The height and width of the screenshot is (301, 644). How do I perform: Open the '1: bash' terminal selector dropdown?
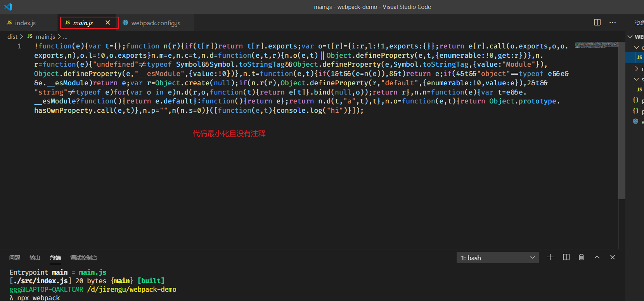click(498, 258)
